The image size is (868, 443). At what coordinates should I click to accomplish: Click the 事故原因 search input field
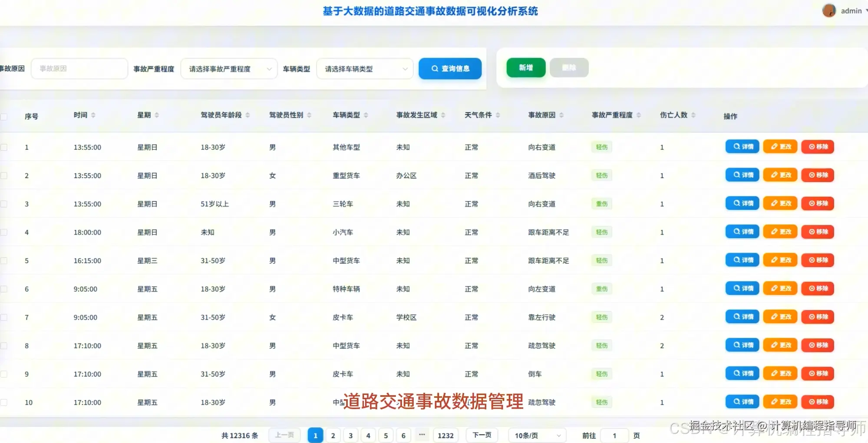79,68
